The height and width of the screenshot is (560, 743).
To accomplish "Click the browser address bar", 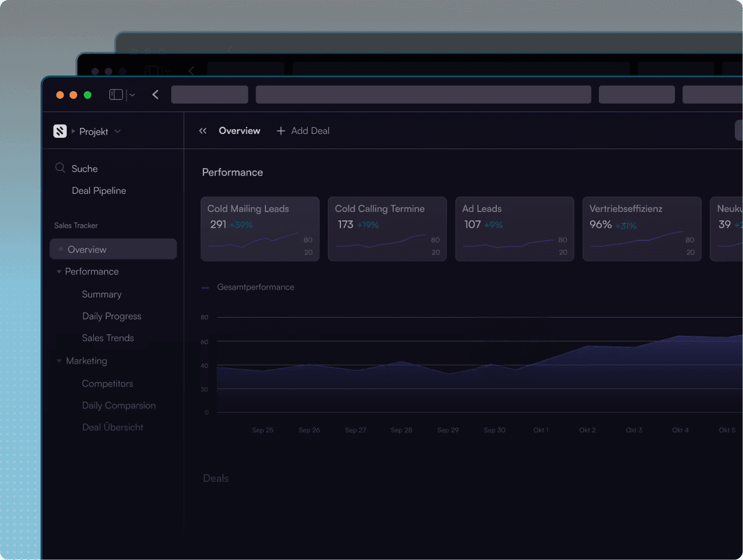I will (x=423, y=94).
